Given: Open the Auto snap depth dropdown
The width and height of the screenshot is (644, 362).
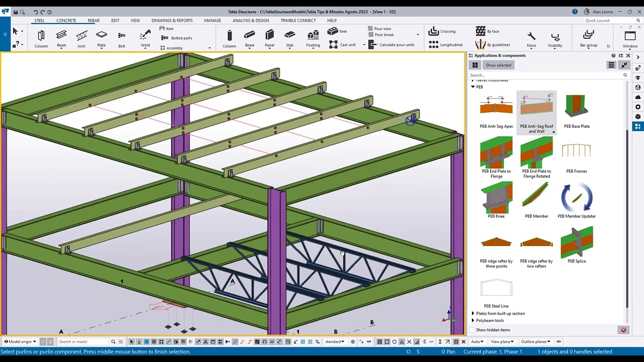Looking at the screenshot, I should pos(477,341).
